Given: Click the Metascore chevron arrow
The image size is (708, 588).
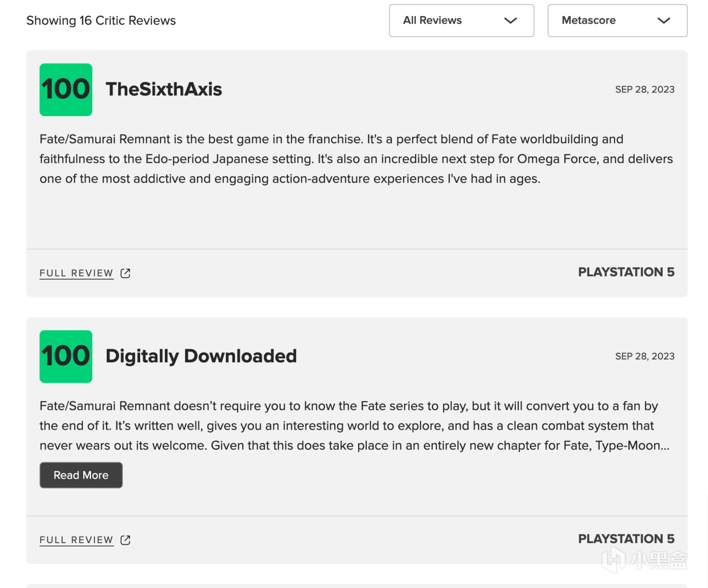Looking at the screenshot, I should click(664, 21).
